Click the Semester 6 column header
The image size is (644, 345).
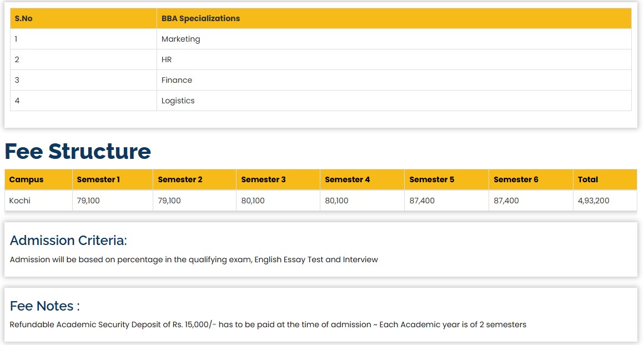click(516, 179)
